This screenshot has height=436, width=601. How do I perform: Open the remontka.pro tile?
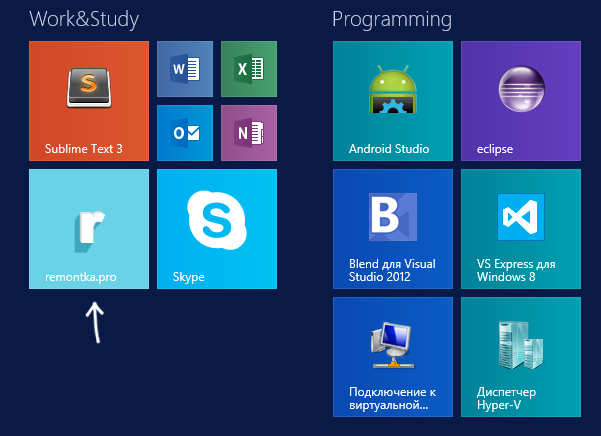coord(89,229)
